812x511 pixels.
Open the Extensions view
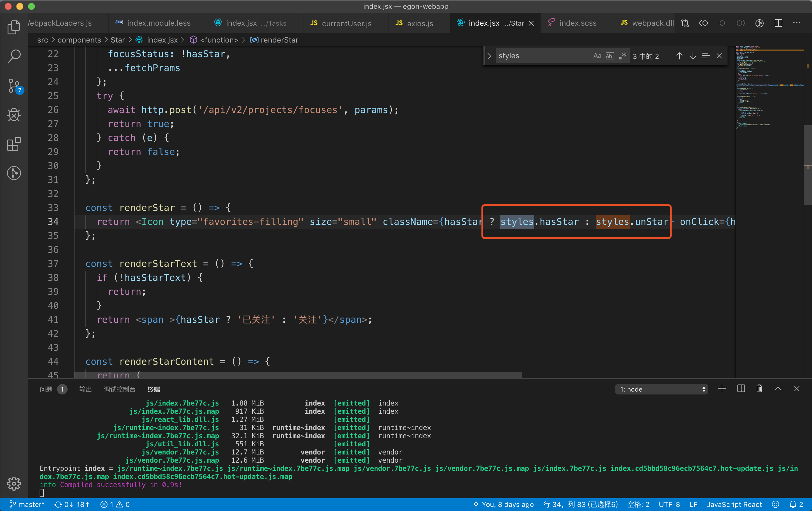pyautogui.click(x=14, y=144)
